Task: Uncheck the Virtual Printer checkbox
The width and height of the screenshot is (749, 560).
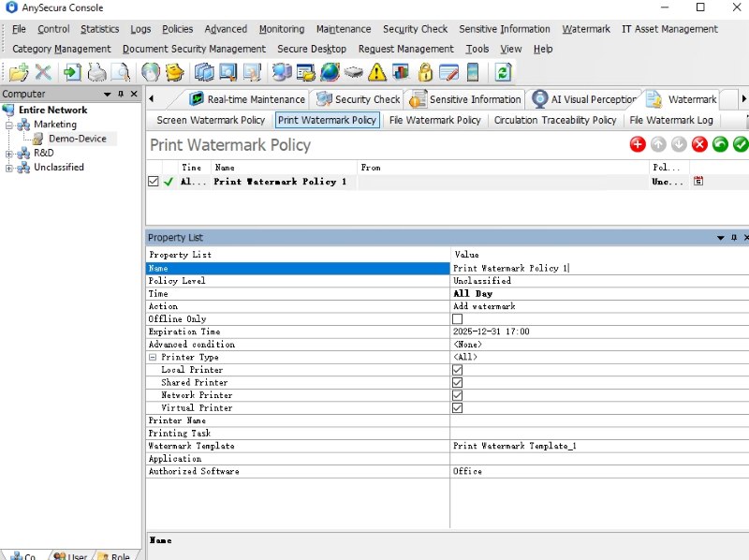Action: (458, 408)
